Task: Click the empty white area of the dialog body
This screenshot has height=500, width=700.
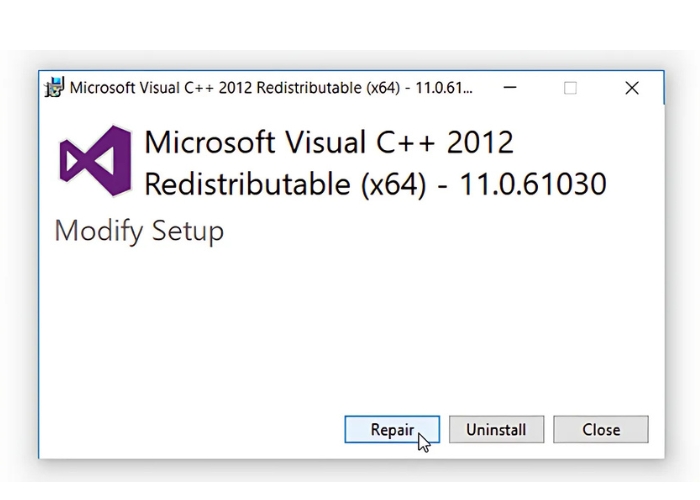Action: 350,320
